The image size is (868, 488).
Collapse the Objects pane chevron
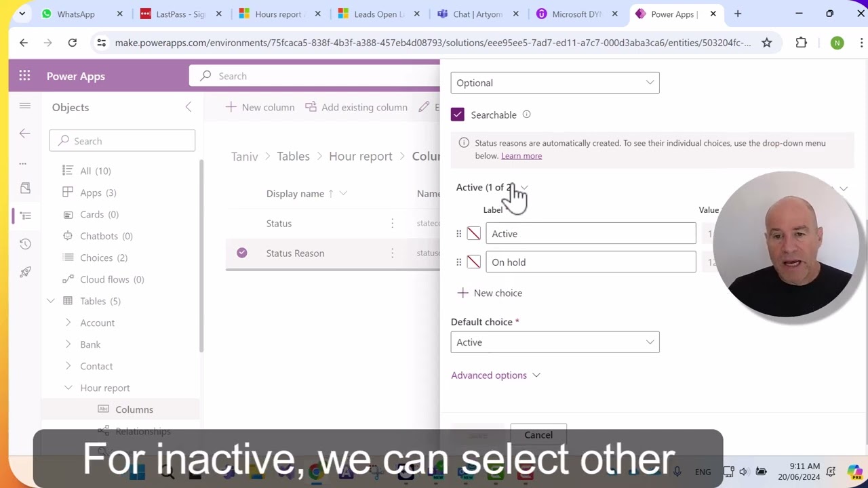click(189, 107)
